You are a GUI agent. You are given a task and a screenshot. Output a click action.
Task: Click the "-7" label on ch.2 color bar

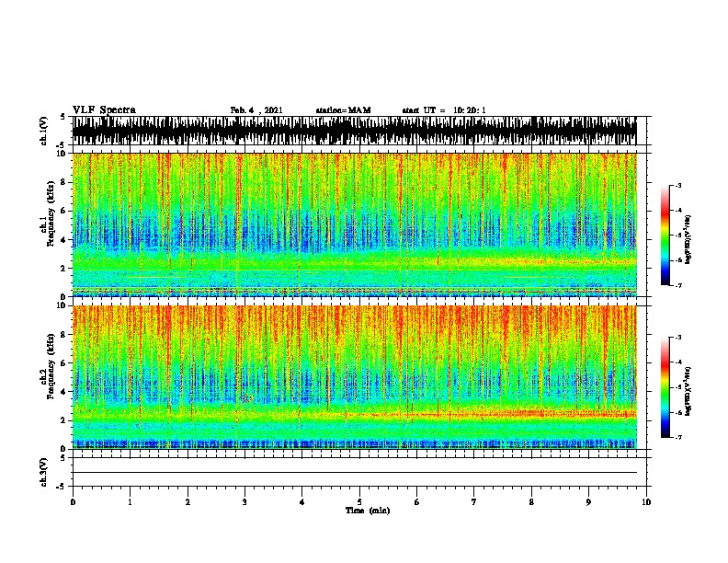click(678, 438)
